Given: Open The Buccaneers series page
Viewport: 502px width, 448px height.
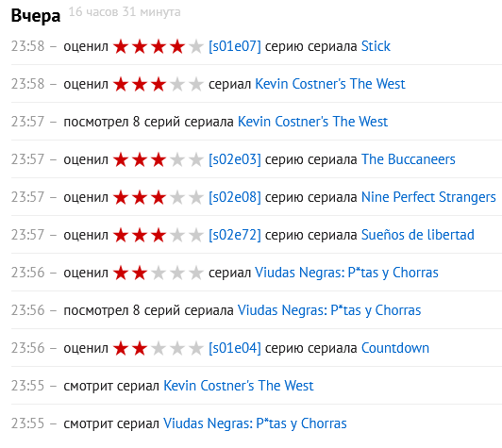Looking at the screenshot, I should coord(409,159).
